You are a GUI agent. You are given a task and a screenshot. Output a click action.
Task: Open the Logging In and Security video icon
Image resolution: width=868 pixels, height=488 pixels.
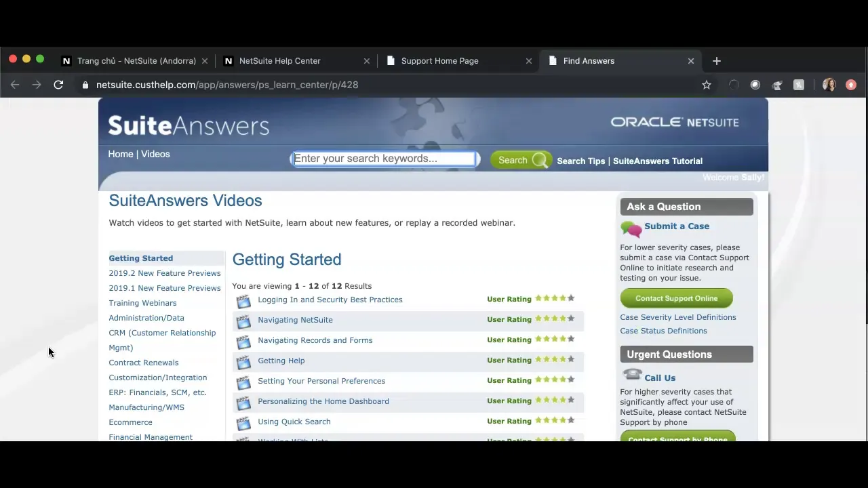click(x=243, y=301)
